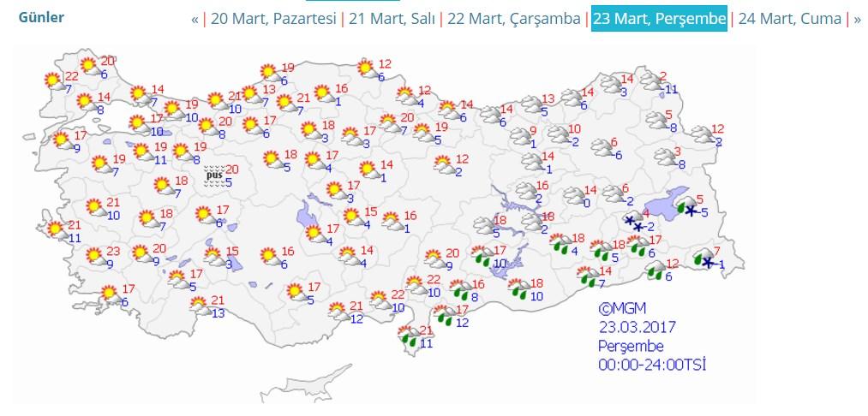Click sunny icon labeled 13/7
Viewport: 868px width, 416px height.
coord(253,95)
